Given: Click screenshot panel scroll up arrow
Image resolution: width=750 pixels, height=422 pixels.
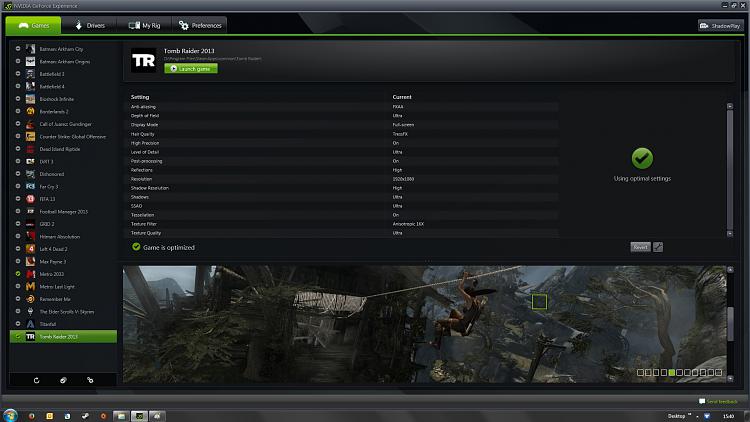Looking at the screenshot, I should (x=730, y=270).
